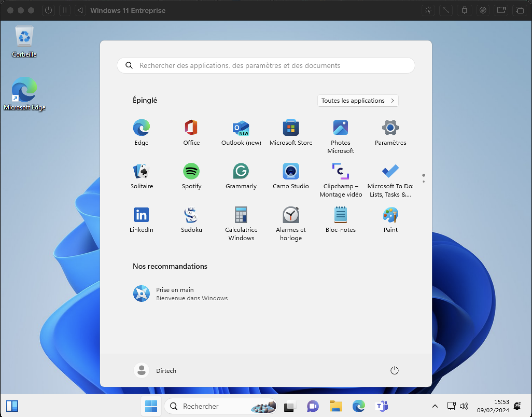Go to next pinned apps page dot
The height and width of the screenshot is (417, 532).
pyautogui.click(x=423, y=182)
